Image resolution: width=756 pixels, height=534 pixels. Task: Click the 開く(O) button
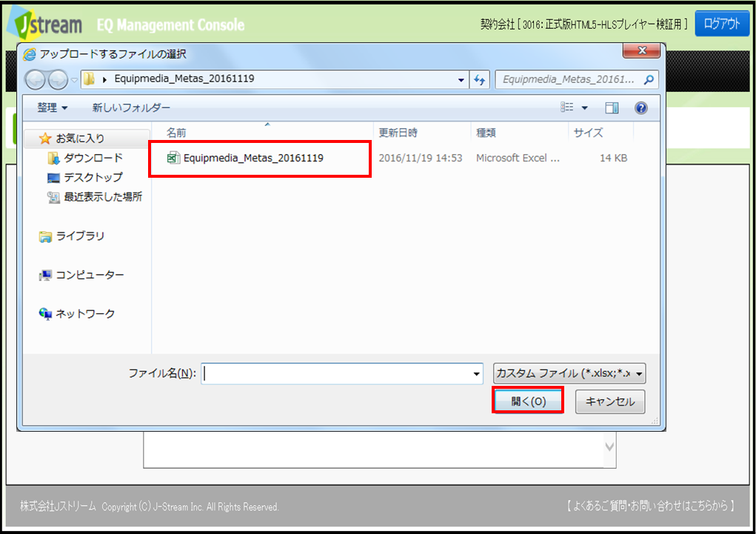[x=528, y=401]
